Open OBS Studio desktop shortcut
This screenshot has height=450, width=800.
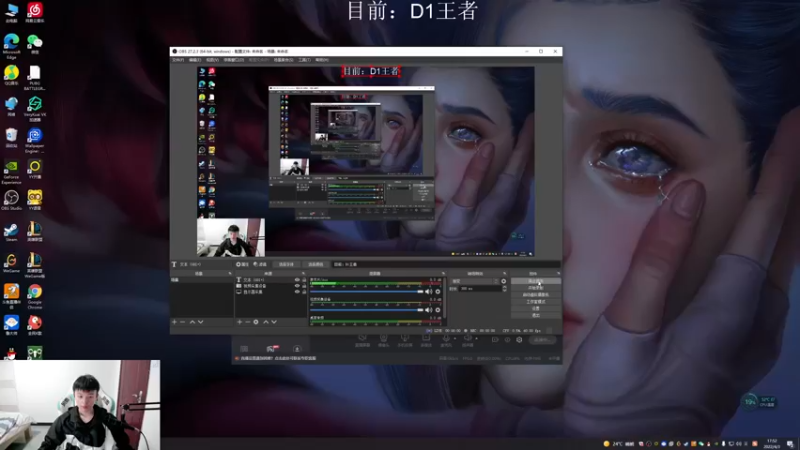11,200
